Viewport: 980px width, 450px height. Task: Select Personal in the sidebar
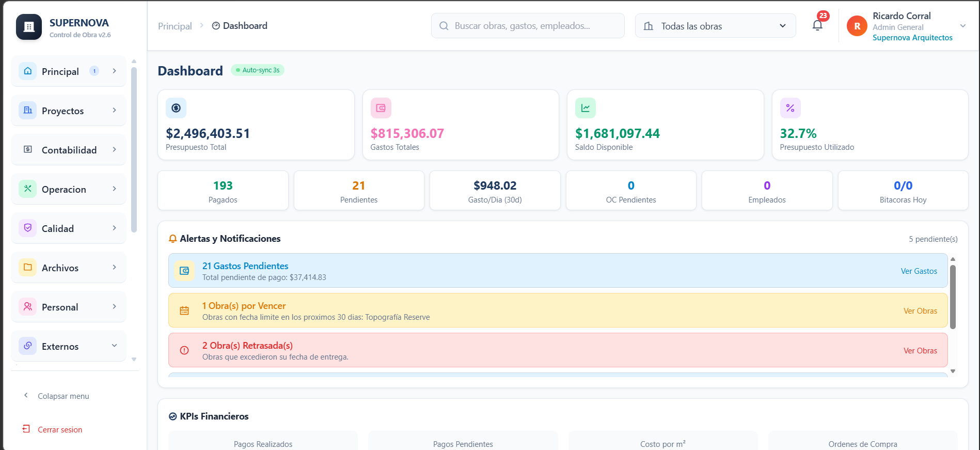[69, 307]
